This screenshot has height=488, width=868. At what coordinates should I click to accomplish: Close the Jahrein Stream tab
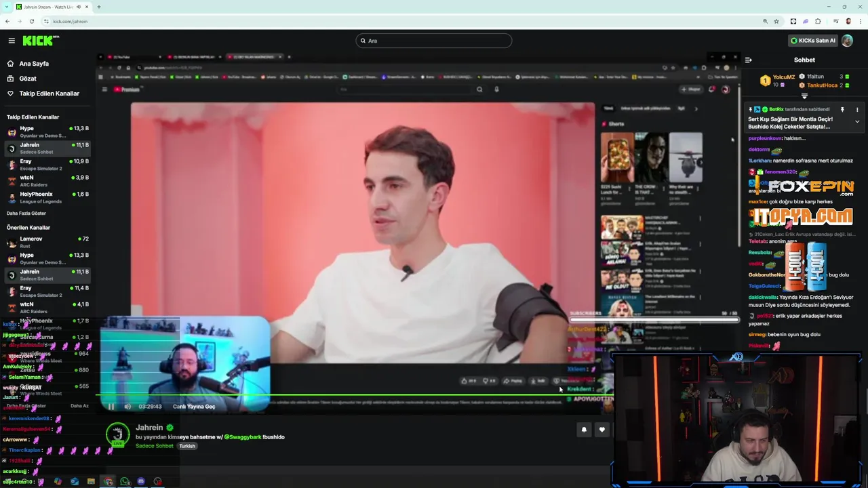click(87, 7)
